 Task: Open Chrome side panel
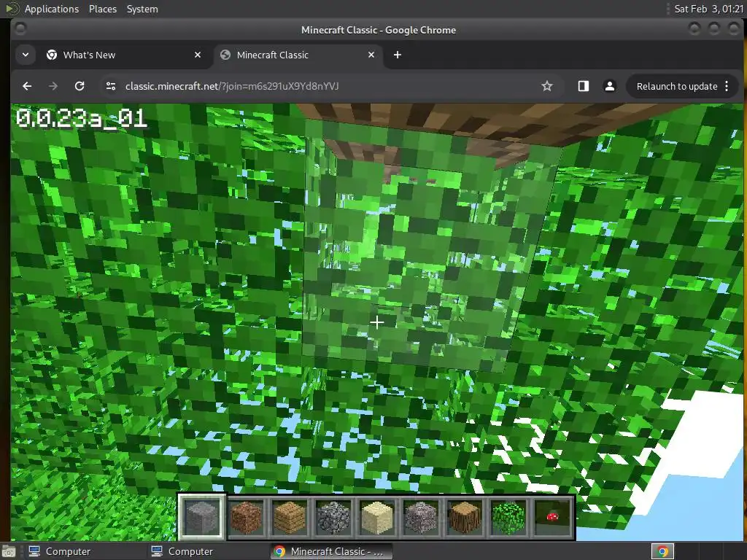click(x=583, y=86)
